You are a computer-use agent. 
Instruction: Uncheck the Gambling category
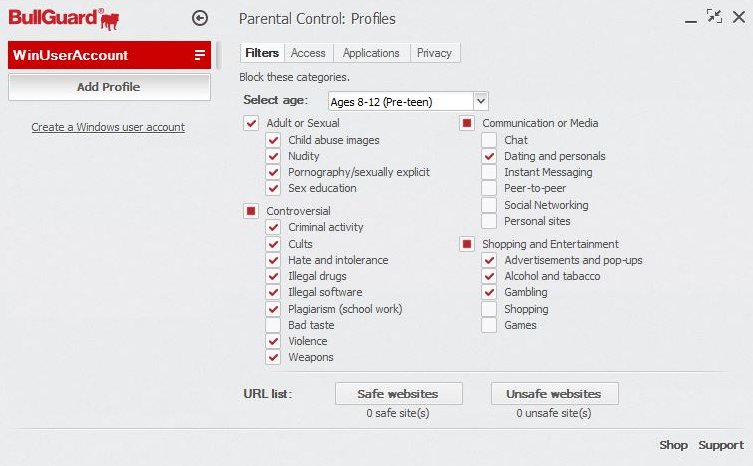[x=489, y=292]
